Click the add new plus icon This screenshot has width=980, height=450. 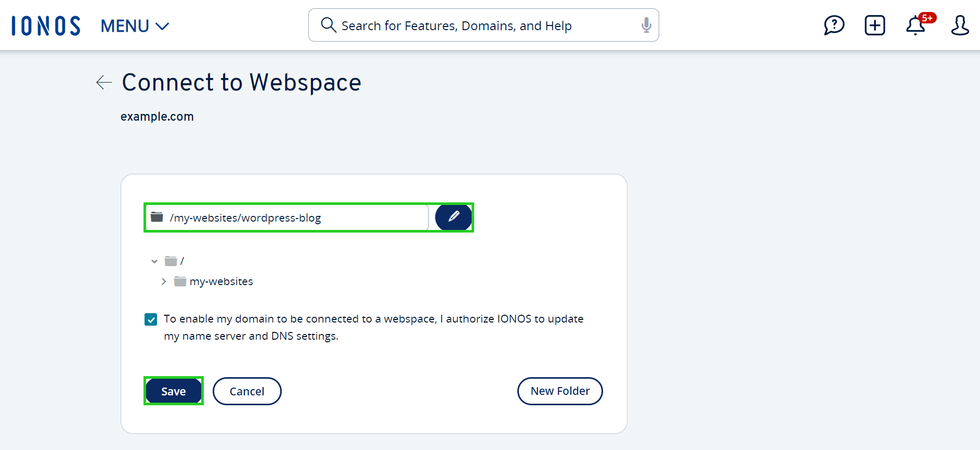[874, 25]
